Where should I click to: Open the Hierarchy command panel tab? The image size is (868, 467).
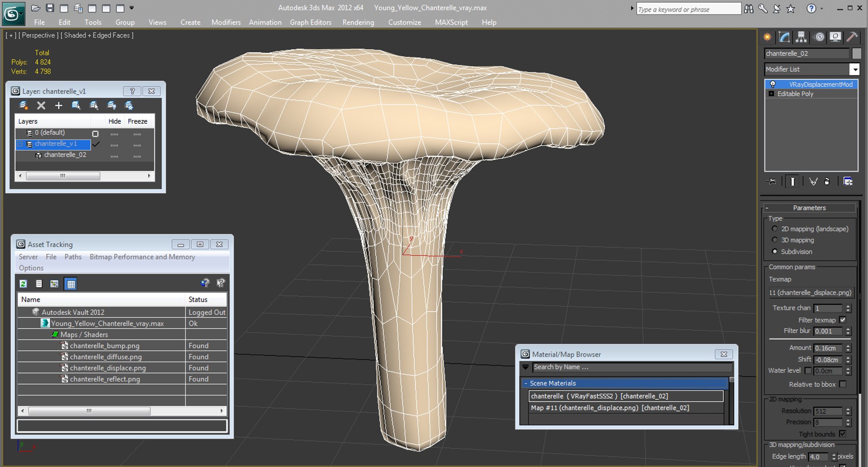click(801, 37)
